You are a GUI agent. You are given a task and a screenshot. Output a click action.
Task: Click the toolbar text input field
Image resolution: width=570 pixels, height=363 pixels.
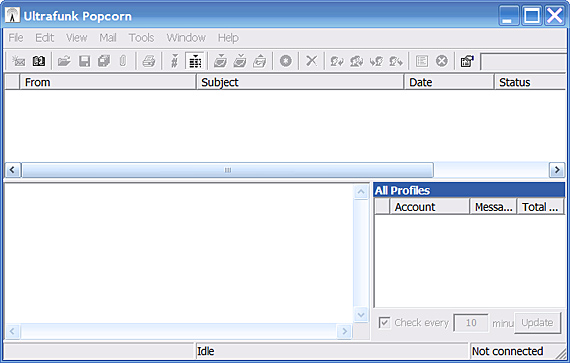coord(524,62)
